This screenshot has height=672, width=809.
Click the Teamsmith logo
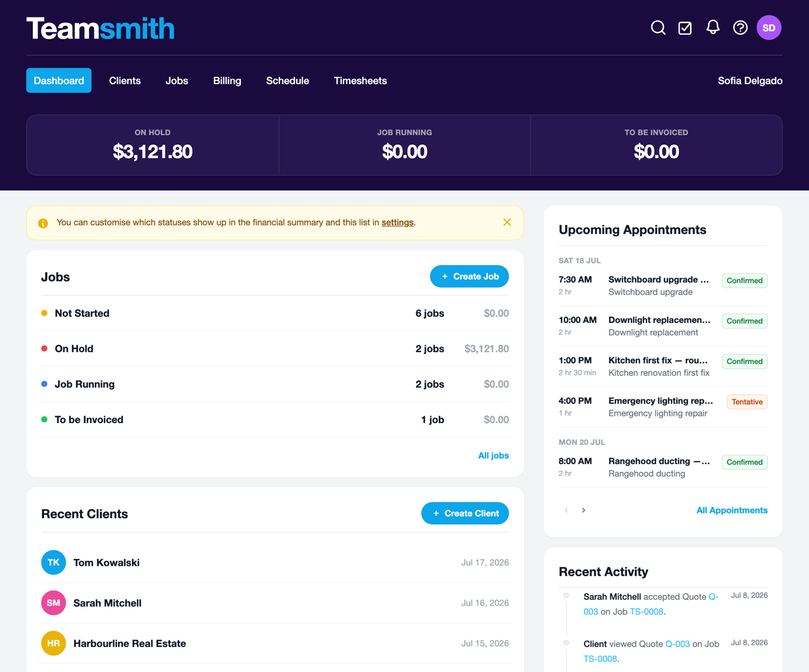100,29
